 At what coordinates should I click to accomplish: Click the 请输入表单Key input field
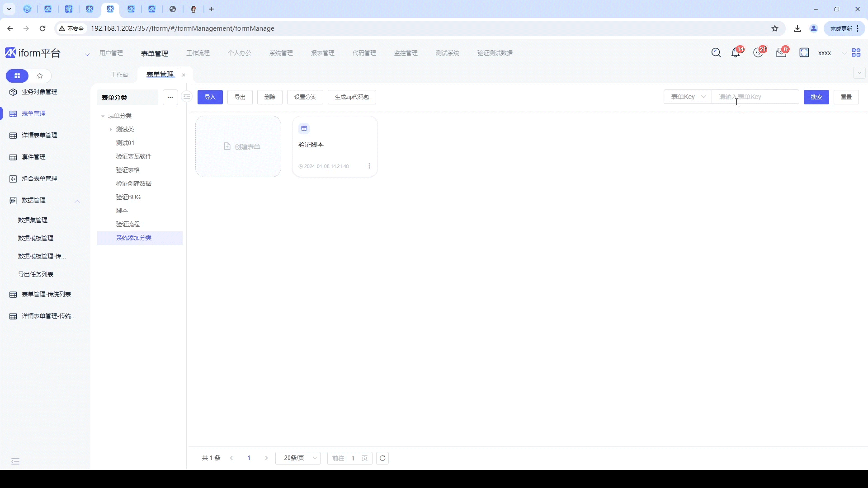(755, 97)
